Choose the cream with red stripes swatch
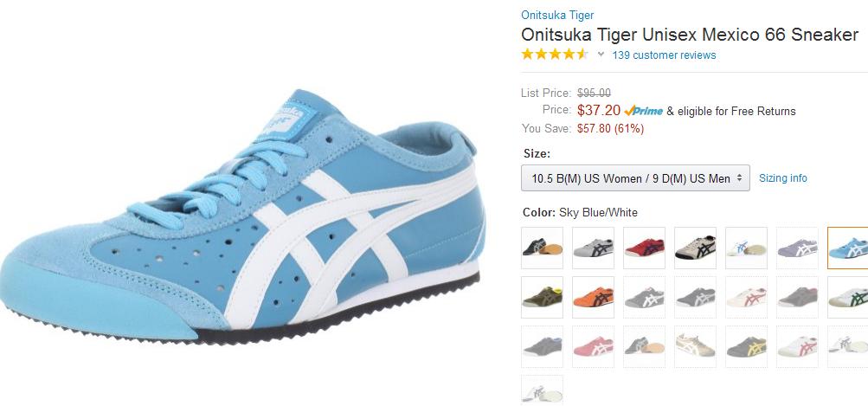The width and height of the screenshot is (868, 406). 746,298
